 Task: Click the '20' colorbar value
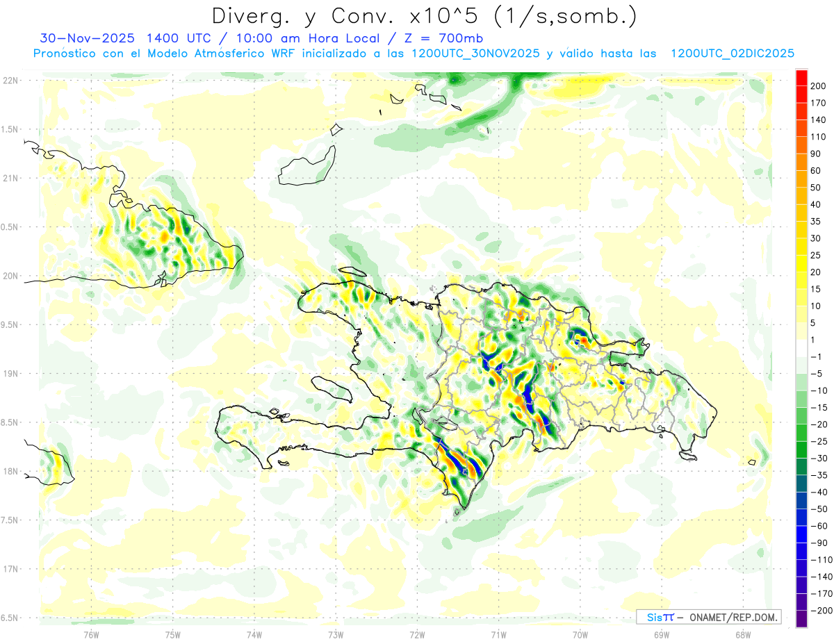tap(816, 272)
